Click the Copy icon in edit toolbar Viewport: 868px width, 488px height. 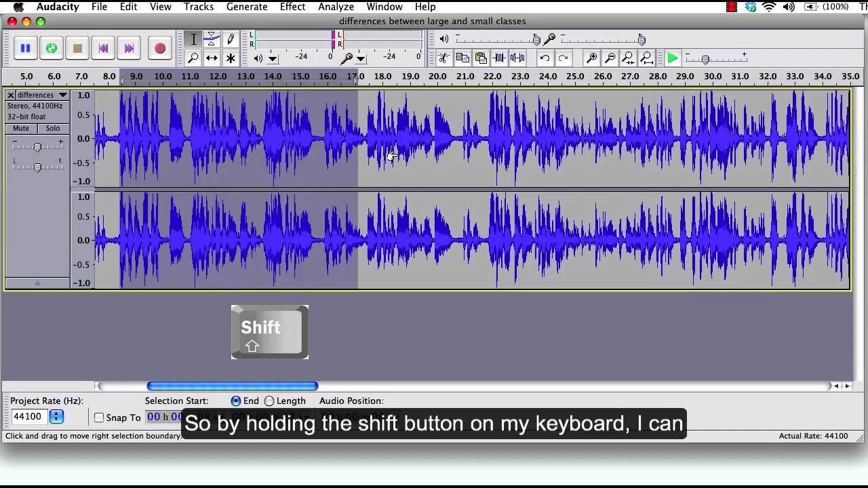tap(462, 58)
